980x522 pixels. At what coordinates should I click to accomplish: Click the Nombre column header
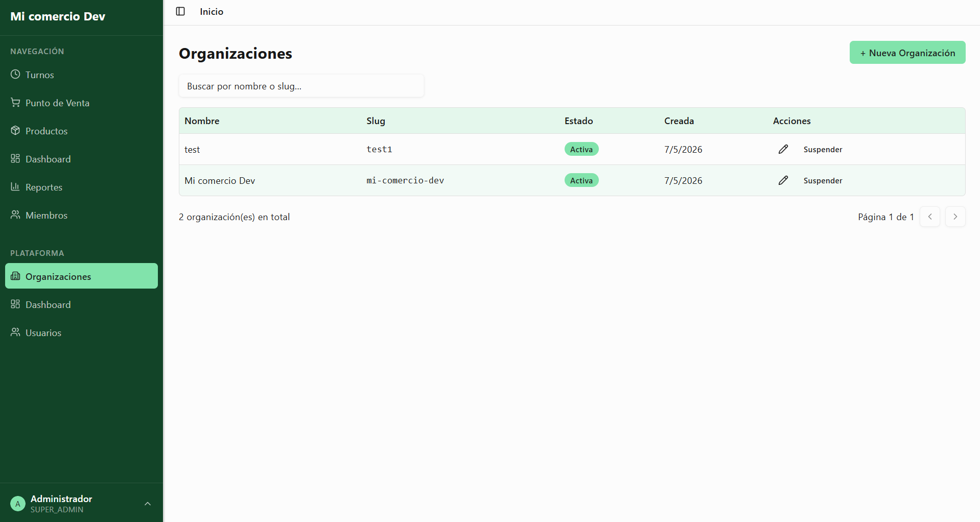coord(202,121)
